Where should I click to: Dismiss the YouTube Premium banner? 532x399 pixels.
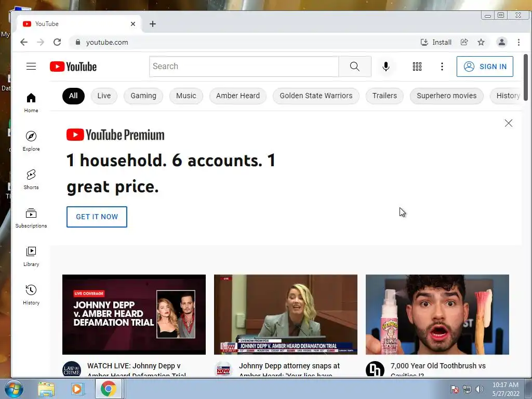pyautogui.click(x=508, y=123)
